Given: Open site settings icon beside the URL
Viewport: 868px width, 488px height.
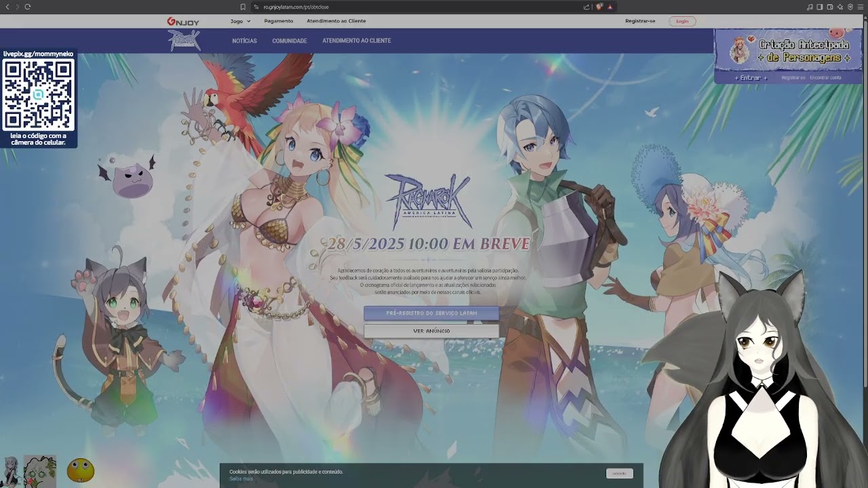Looking at the screenshot, I should (x=256, y=7).
